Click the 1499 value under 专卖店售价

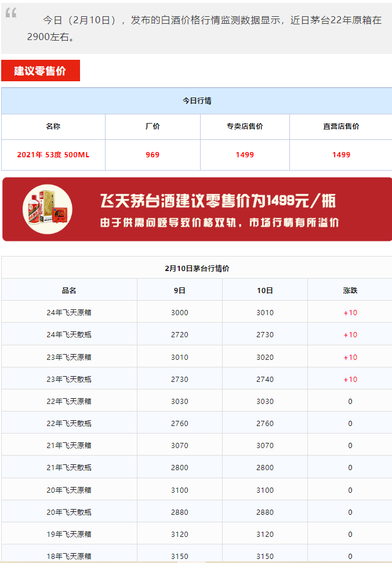point(245,155)
